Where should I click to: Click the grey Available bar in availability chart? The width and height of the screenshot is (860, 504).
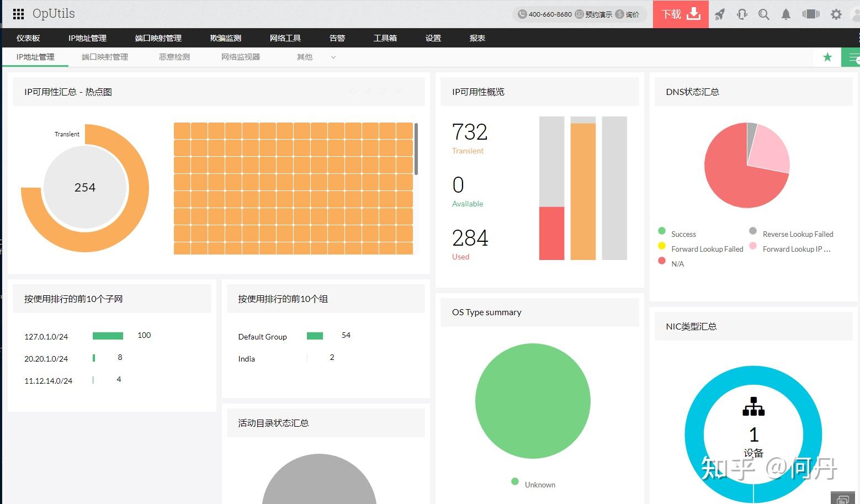point(614,188)
